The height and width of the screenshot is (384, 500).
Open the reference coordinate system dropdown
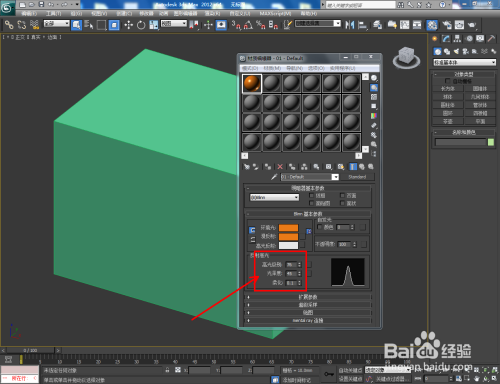(x=174, y=23)
